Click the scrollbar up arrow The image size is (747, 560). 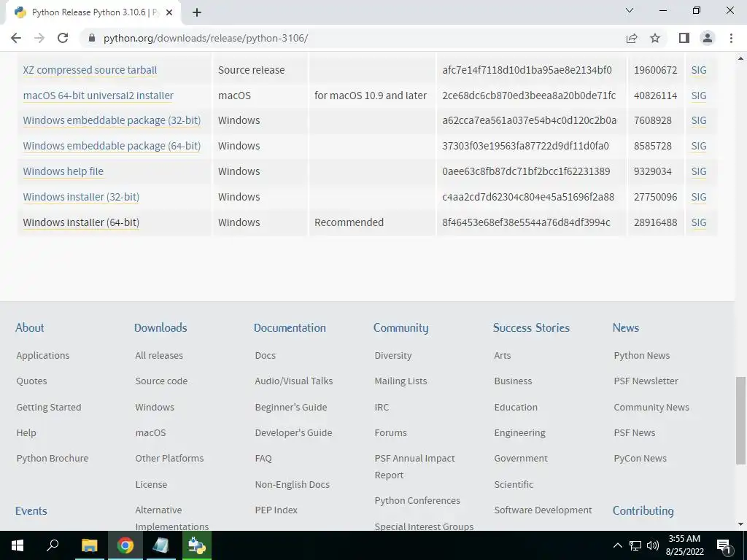click(x=740, y=58)
